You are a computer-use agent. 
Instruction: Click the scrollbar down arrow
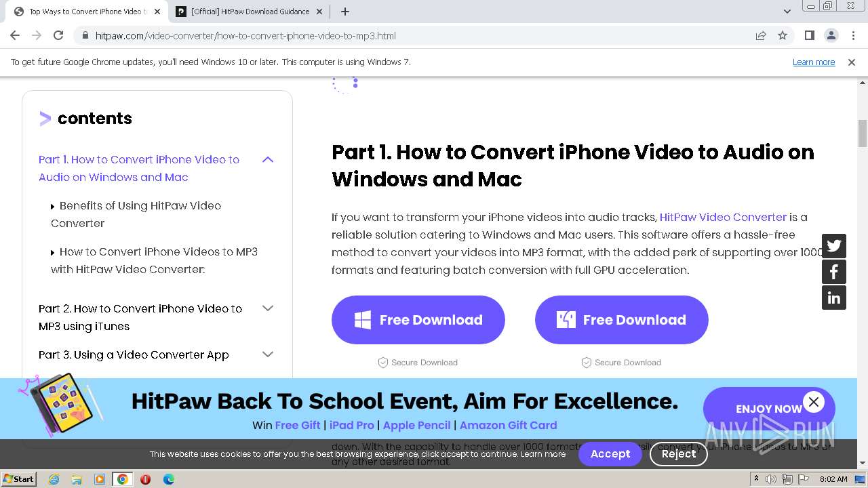pos(863,464)
